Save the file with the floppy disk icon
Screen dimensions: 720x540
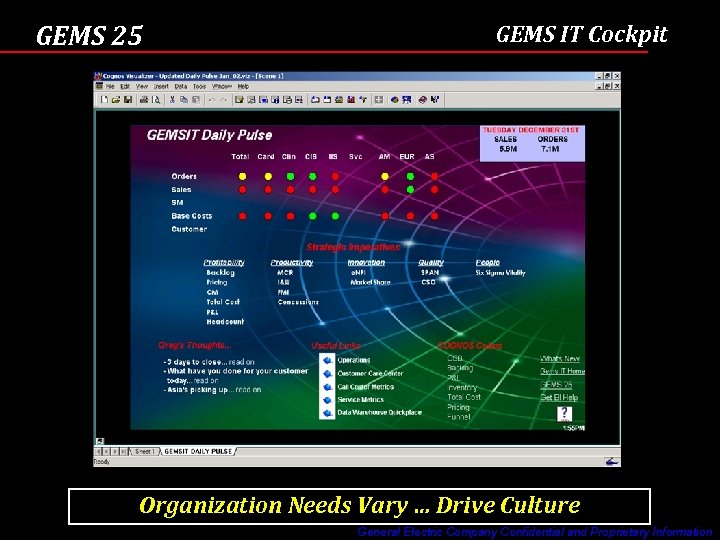coord(128,100)
